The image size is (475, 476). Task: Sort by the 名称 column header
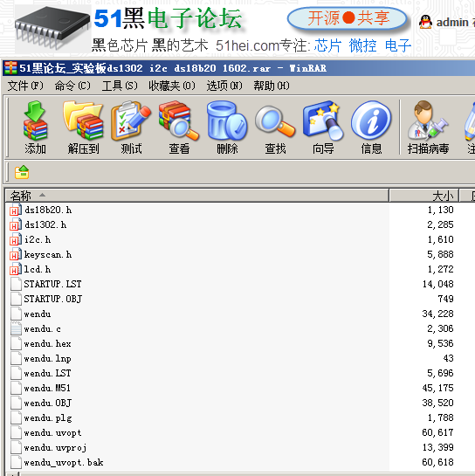pos(196,196)
